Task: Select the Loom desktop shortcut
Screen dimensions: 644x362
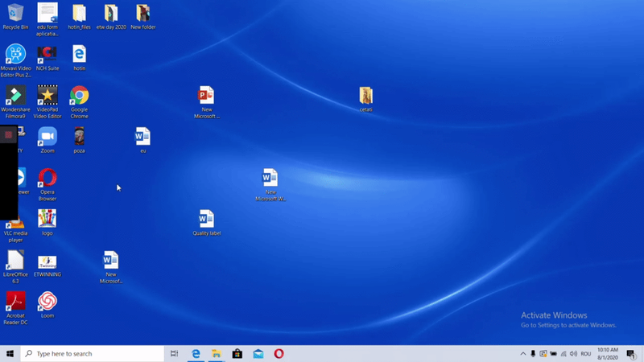Action: click(47, 302)
